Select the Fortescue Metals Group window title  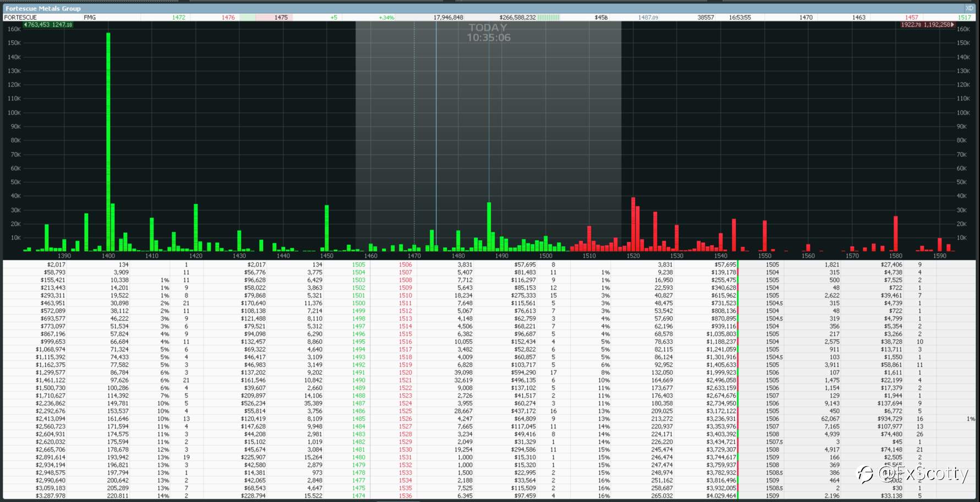[x=43, y=8]
